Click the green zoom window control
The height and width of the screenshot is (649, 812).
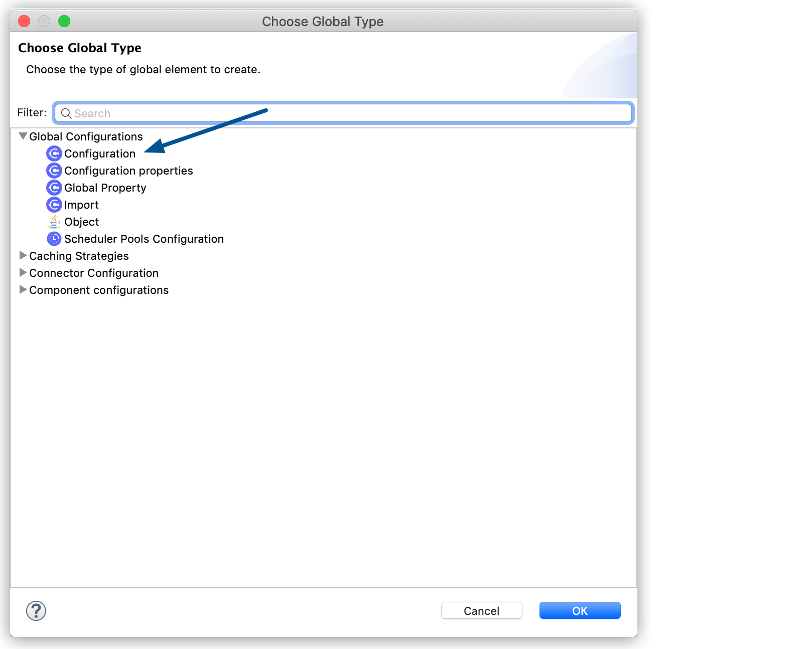pyautogui.click(x=64, y=21)
